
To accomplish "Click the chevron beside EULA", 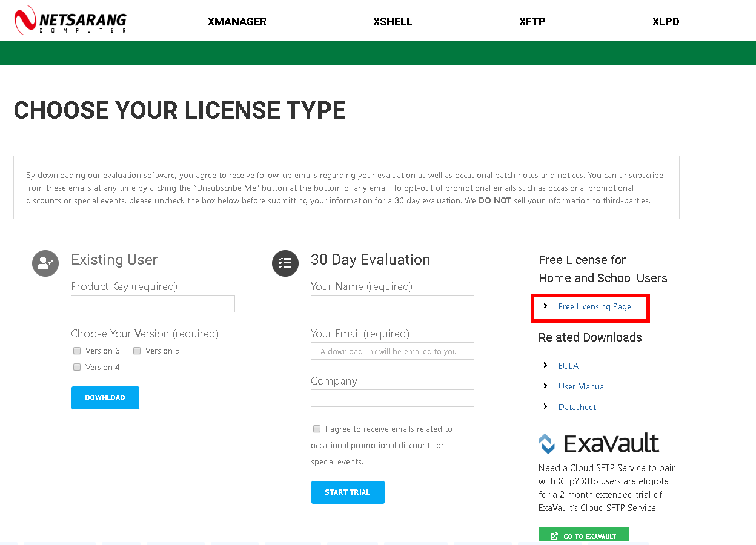I will pyautogui.click(x=546, y=366).
